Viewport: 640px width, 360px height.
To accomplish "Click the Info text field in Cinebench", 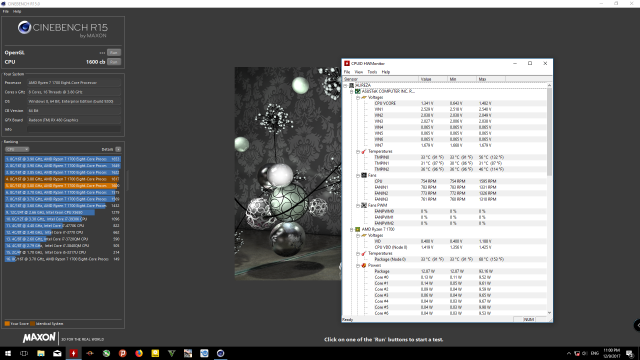I will click(74, 129).
